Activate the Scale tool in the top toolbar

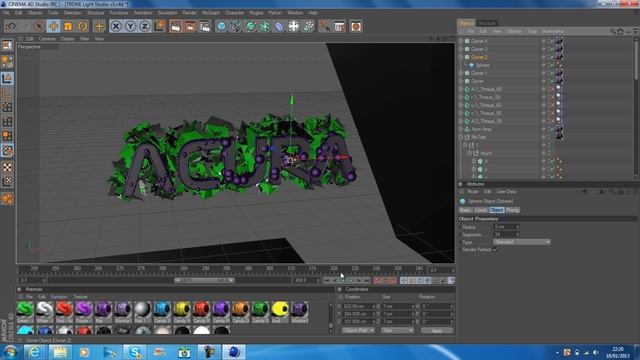pos(68,27)
